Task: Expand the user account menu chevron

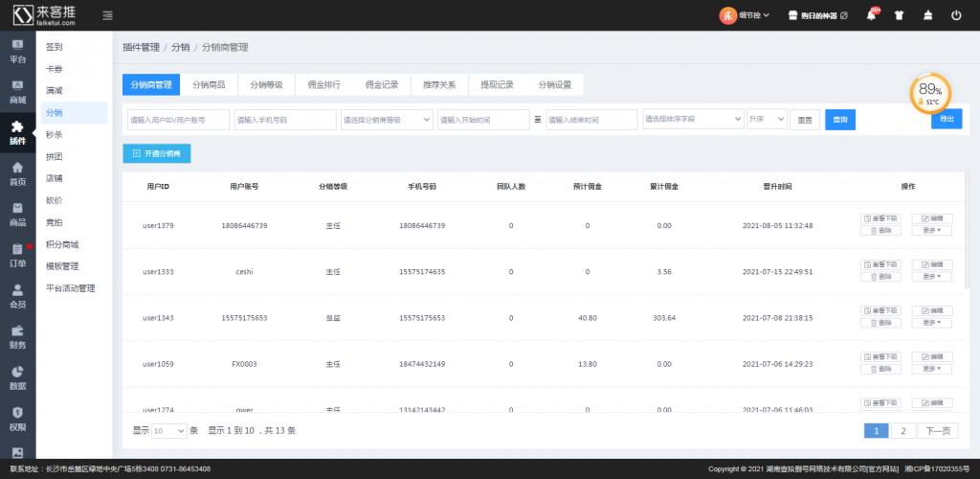Action: click(767, 15)
